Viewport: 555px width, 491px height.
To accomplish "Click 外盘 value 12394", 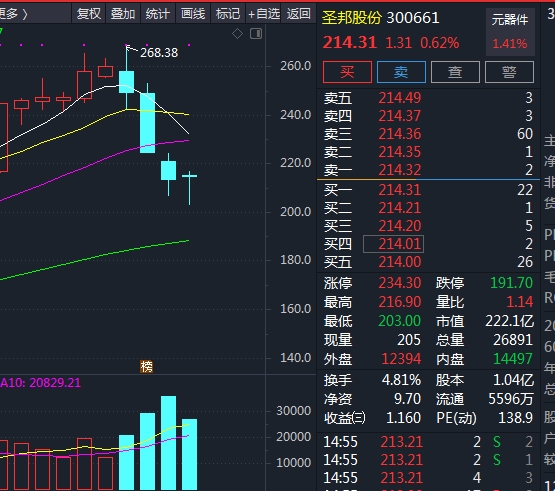I will pos(401,359).
